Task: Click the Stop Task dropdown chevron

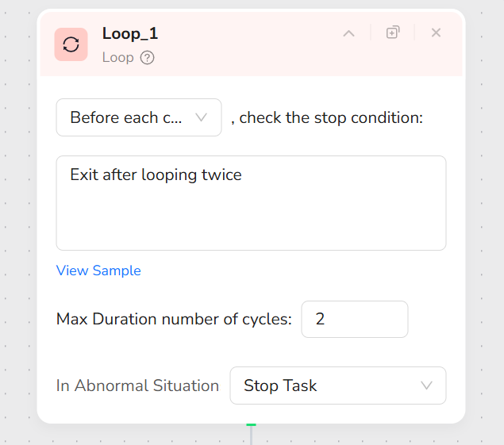Action: click(426, 386)
